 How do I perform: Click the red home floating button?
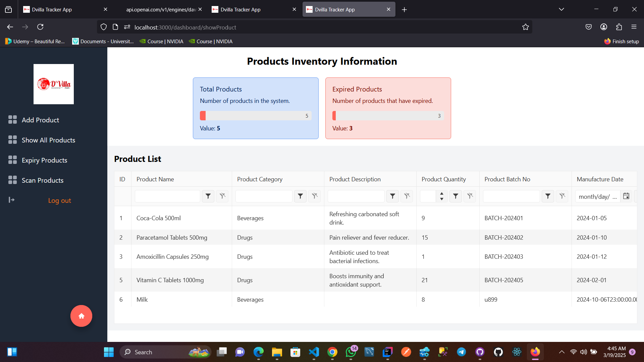[81, 316]
